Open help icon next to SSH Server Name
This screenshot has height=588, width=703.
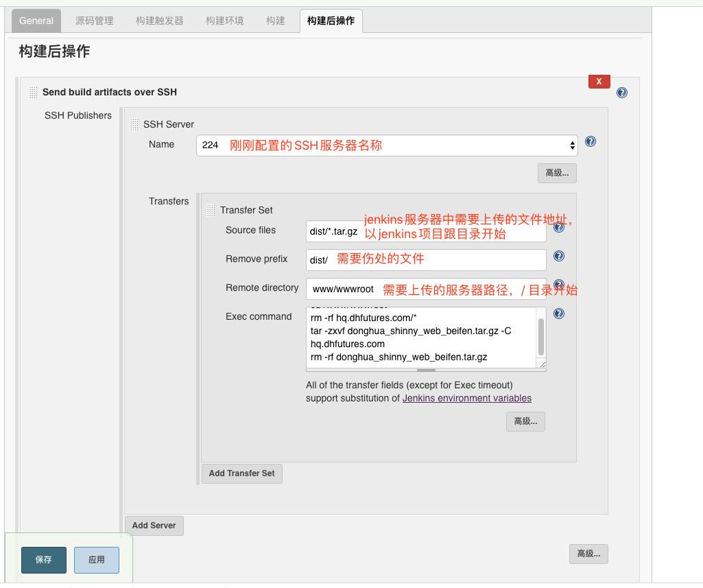(x=591, y=142)
